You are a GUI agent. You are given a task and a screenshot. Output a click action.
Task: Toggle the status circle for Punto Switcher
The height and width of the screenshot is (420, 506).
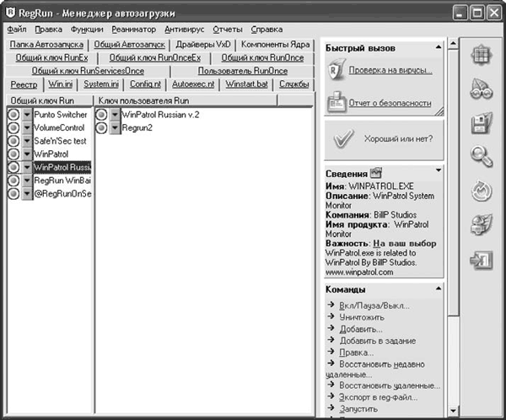[x=13, y=115]
